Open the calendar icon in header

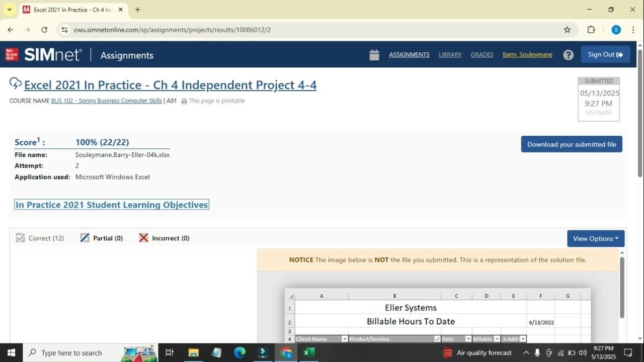(x=374, y=55)
